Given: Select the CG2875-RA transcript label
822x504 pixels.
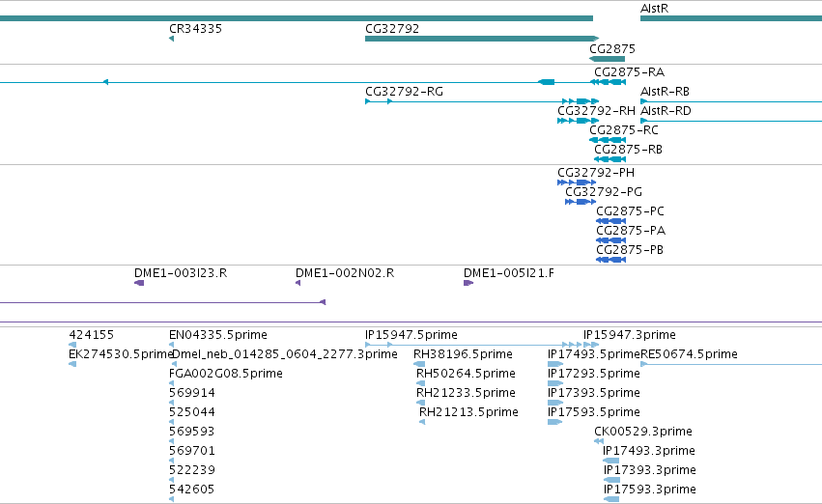Looking at the screenshot, I should tap(629, 71).
